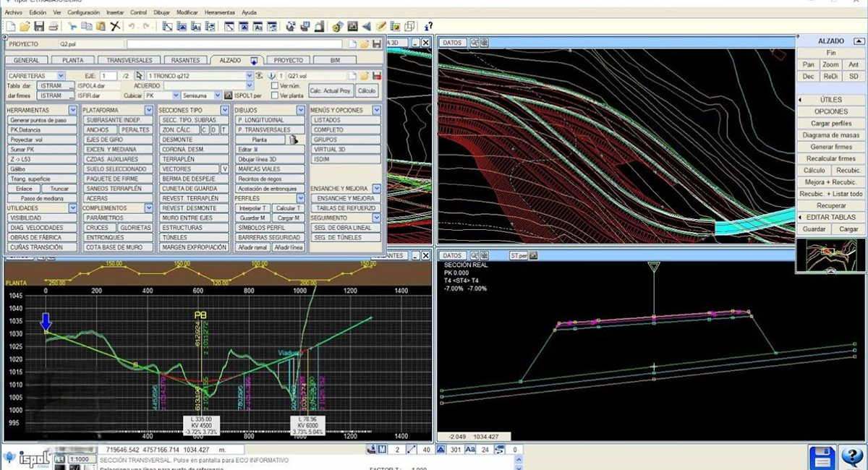This screenshot has width=868, height=470.
Task: Click the magnifier icon in the DATOS panel header
Action: pyautogui.click(x=475, y=43)
